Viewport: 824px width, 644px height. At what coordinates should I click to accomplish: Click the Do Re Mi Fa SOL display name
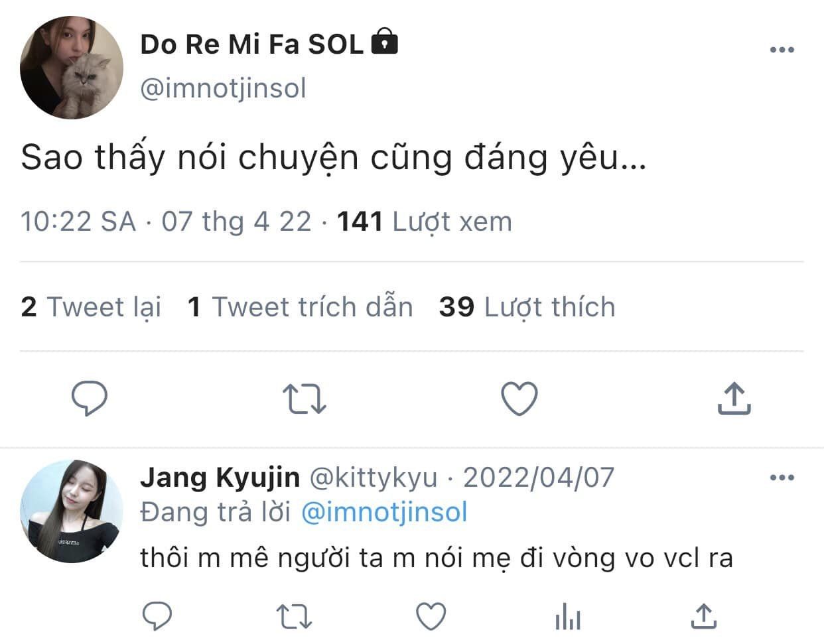point(252,44)
